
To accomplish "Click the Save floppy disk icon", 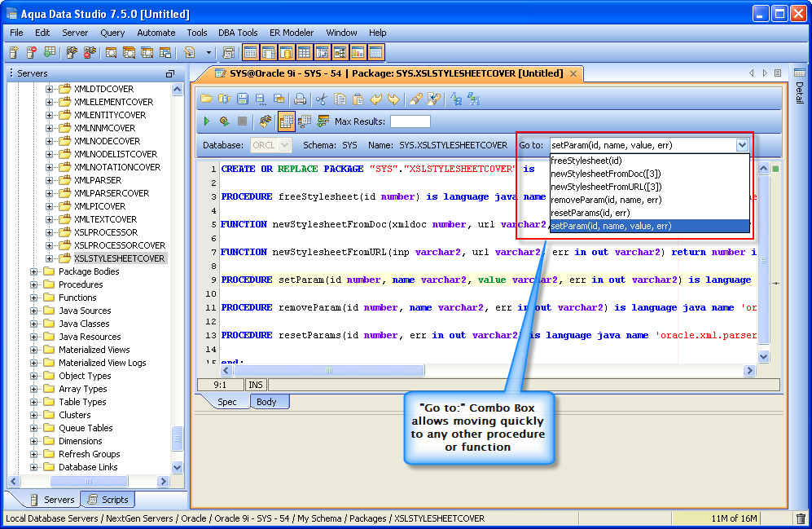I will [243, 99].
